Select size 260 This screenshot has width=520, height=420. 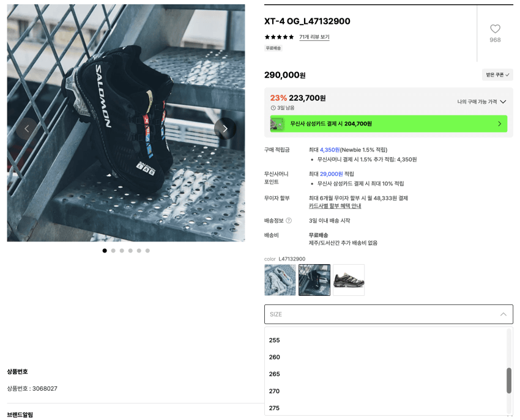tap(386, 357)
